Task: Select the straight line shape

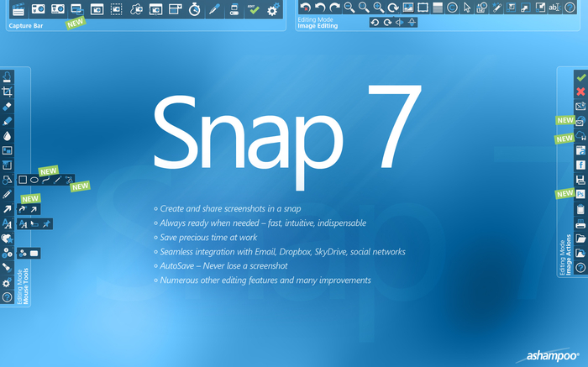Action: (x=57, y=180)
